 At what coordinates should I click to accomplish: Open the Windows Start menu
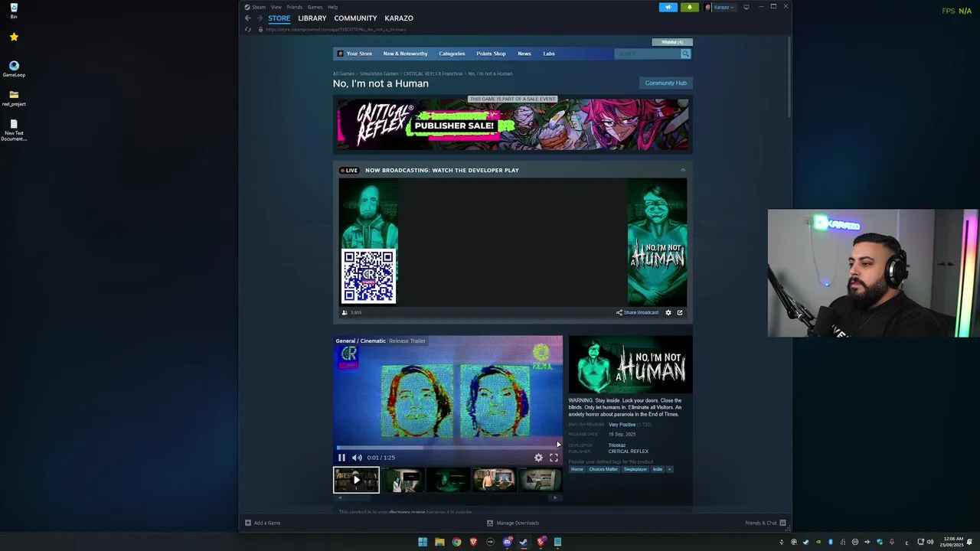[x=423, y=542]
